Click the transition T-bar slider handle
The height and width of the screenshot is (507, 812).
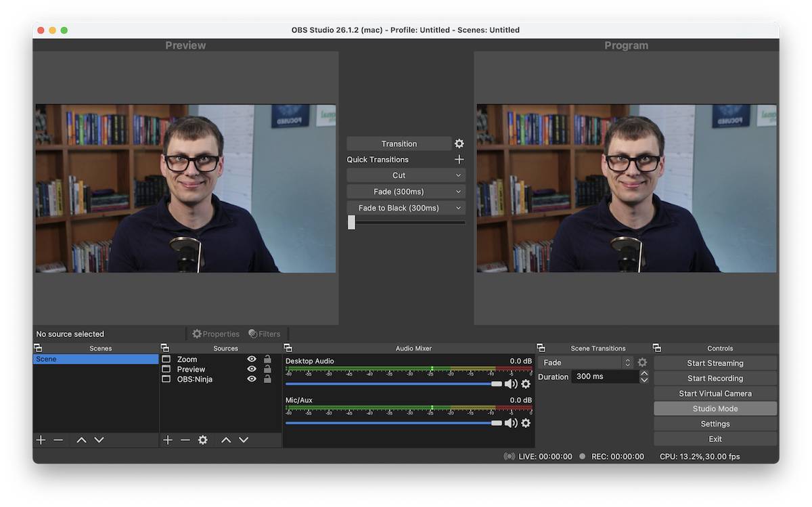tap(351, 222)
